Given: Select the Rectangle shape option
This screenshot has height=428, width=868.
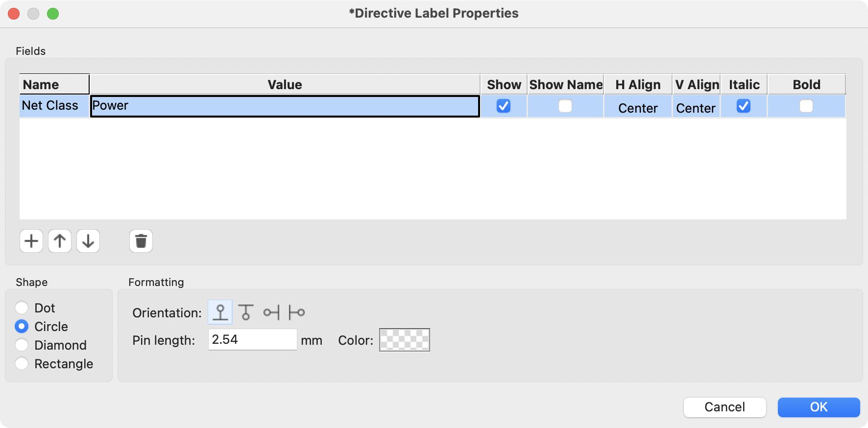Looking at the screenshot, I should pos(22,364).
